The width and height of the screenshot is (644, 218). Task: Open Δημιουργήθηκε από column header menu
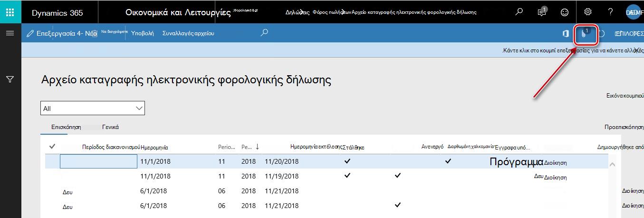620,148
